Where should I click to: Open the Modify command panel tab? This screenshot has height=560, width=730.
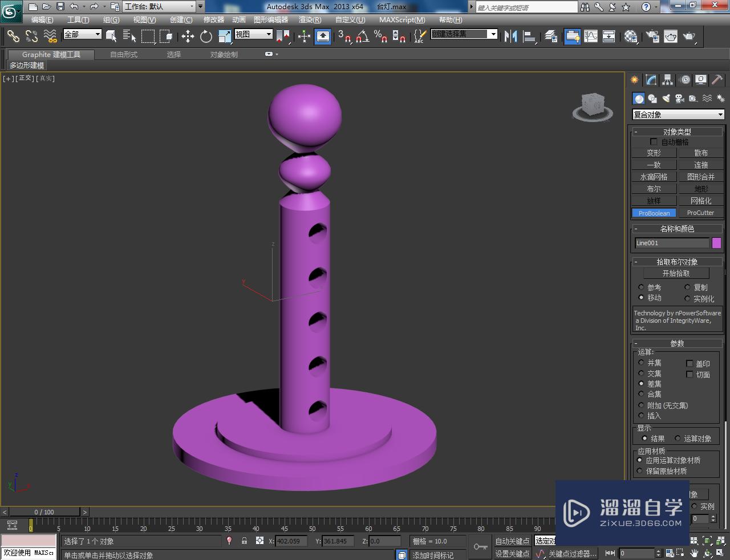tap(651, 80)
